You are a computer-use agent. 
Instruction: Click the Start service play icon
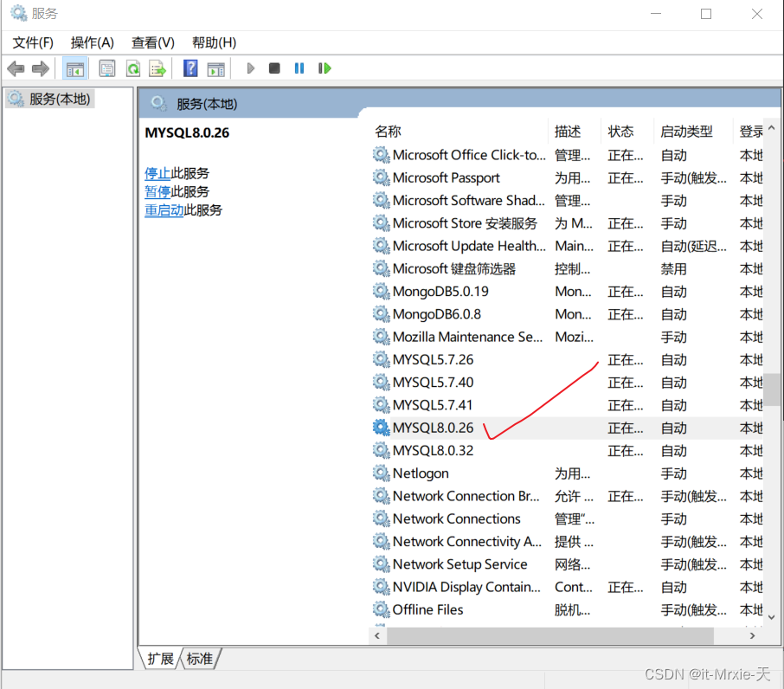[x=250, y=68]
